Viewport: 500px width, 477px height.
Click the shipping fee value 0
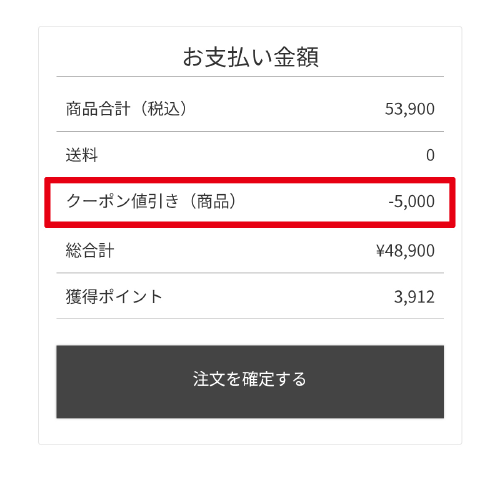[430, 155]
